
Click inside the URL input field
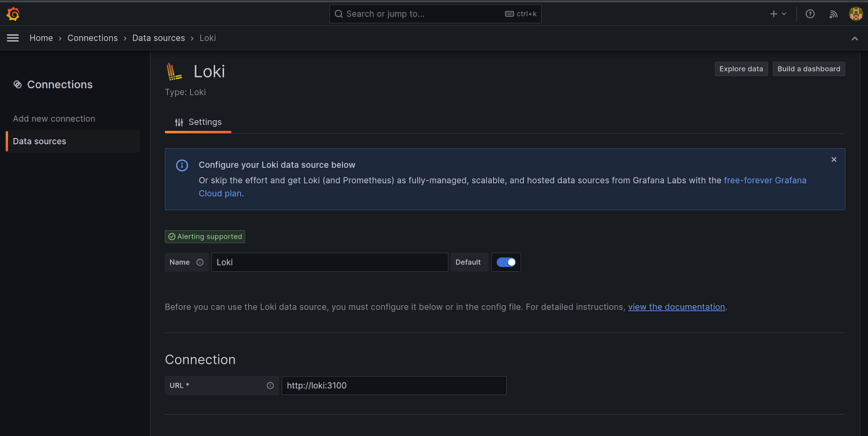(393, 385)
